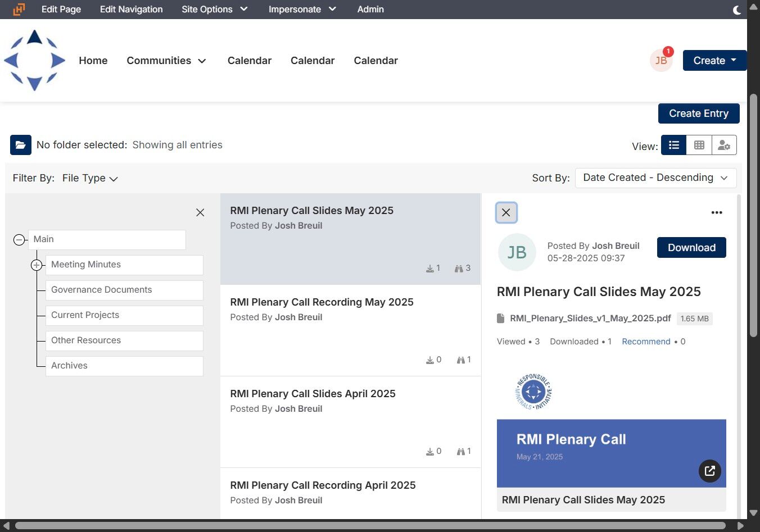This screenshot has height=532, width=760.
Task: Open the RMI_Plenary_Slides_v1_May_2025.pdf file link
Action: pyautogui.click(x=590, y=319)
